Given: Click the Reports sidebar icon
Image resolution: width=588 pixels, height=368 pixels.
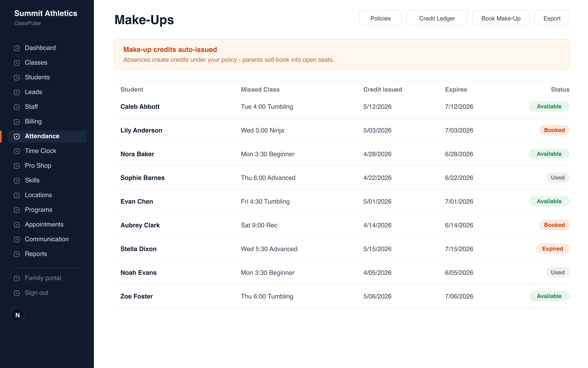Looking at the screenshot, I should point(17,254).
